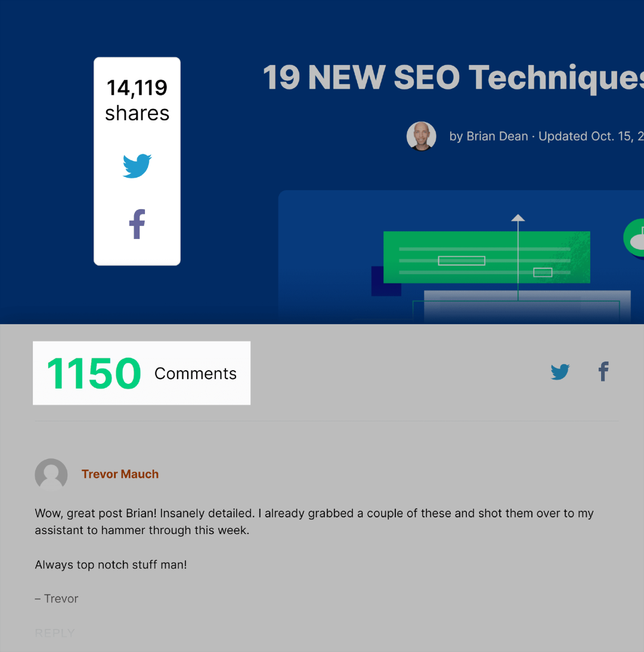Click the "Always top notch stuff man!" line

(111, 565)
